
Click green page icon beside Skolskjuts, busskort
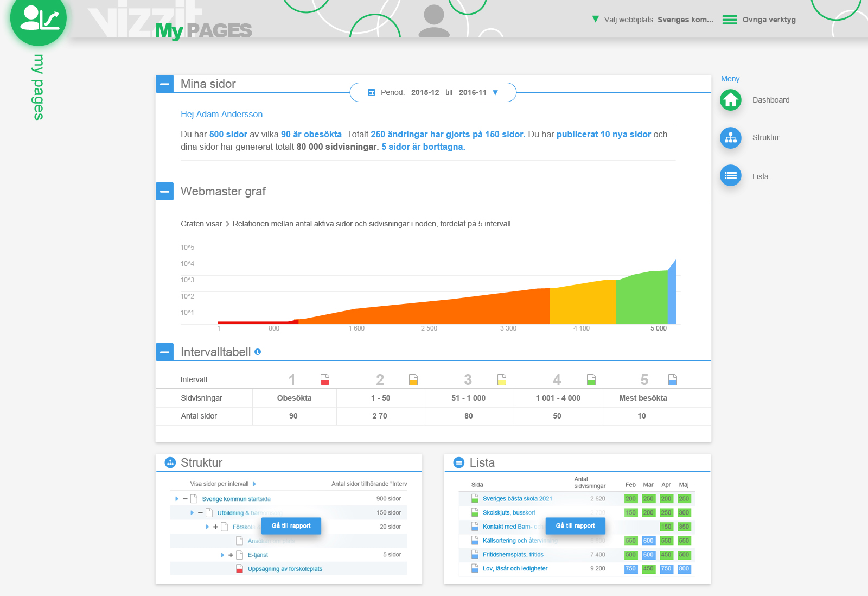(475, 512)
